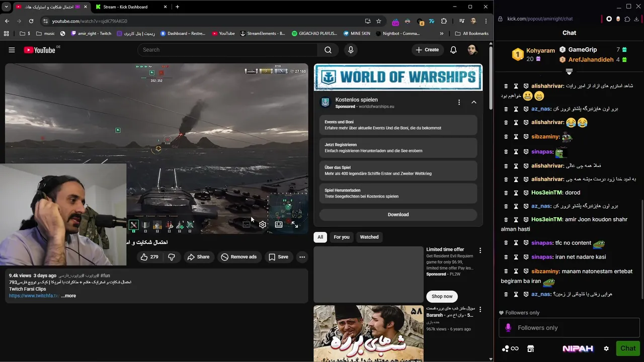Image resolution: width=644 pixels, height=362 pixels.
Task: Open the YouTube account avatar menu
Action: pyautogui.click(x=472, y=50)
